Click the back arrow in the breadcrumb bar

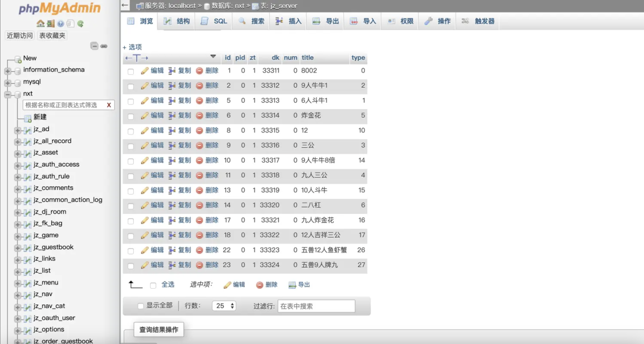click(x=125, y=5)
